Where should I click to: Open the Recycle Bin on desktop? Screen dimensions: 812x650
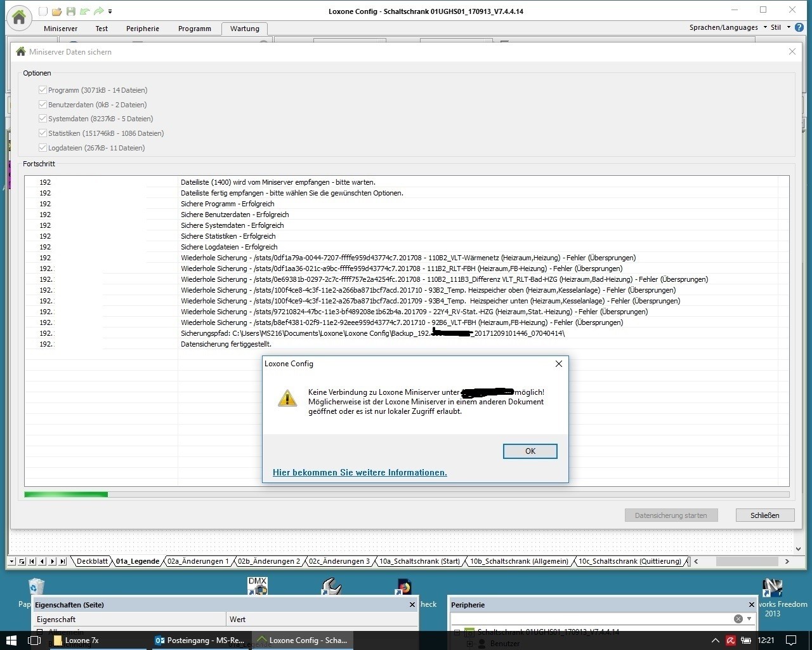pos(36,587)
